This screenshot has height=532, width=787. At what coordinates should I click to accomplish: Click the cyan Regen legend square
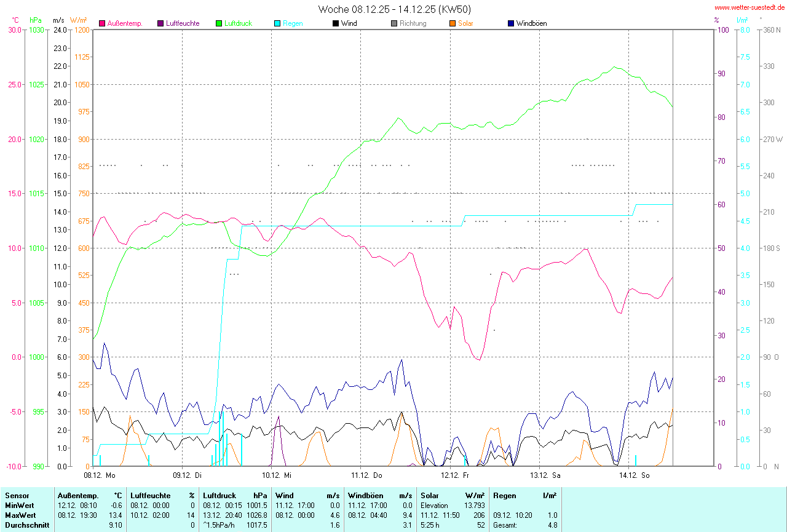point(277,23)
